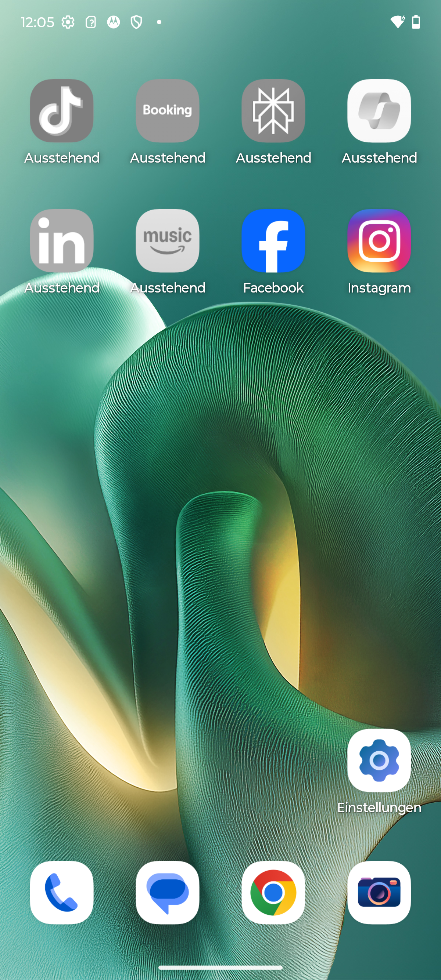The image size is (441, 980).
Task: Launch Chrome browser from dock
Action: (x=273, y=893)
